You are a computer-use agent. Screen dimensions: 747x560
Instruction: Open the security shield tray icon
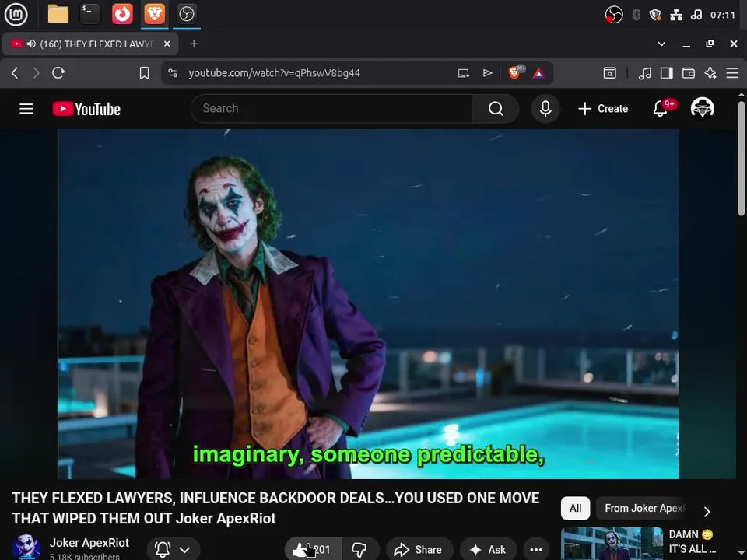click(655, 15)
